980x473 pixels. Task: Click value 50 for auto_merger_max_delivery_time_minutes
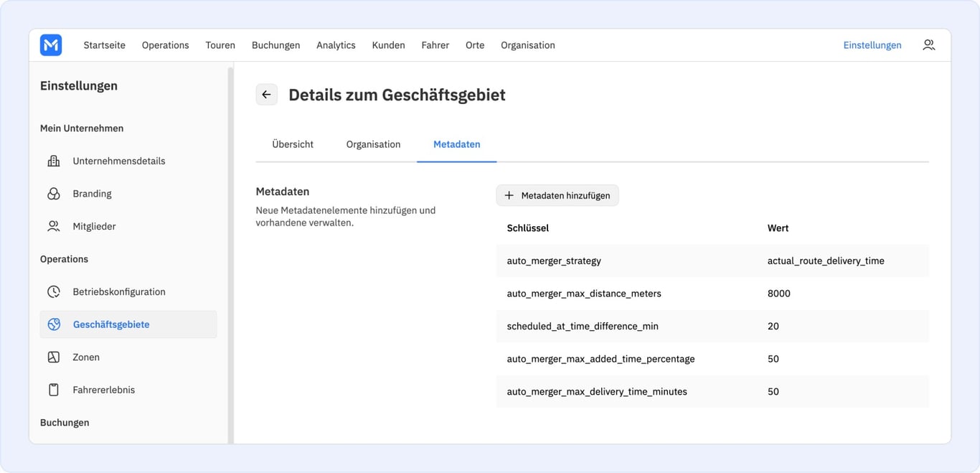[773, 391]
